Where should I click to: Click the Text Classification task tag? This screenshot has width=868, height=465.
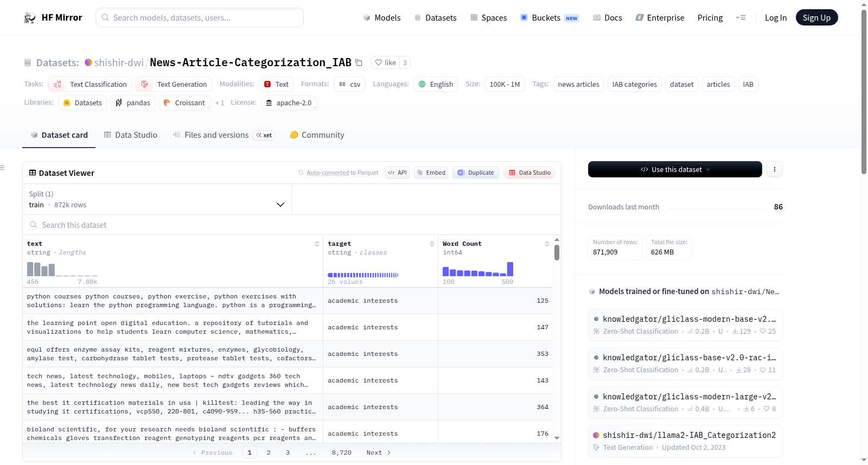[x=90, y=84]
